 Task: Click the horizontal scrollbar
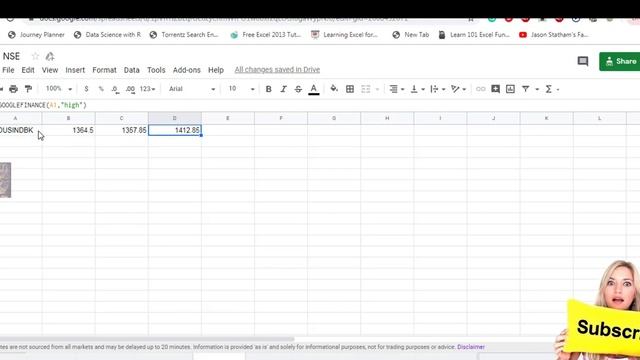coord(147,339)
